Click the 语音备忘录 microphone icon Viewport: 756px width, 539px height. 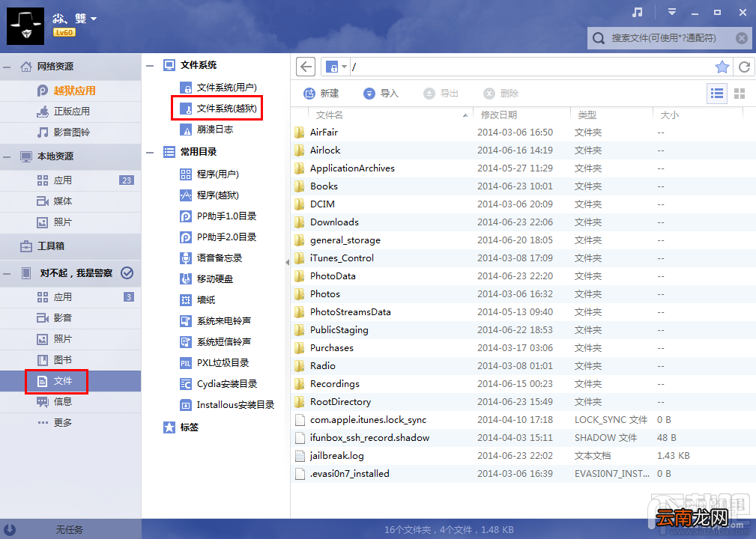click(x=186, y=258)
